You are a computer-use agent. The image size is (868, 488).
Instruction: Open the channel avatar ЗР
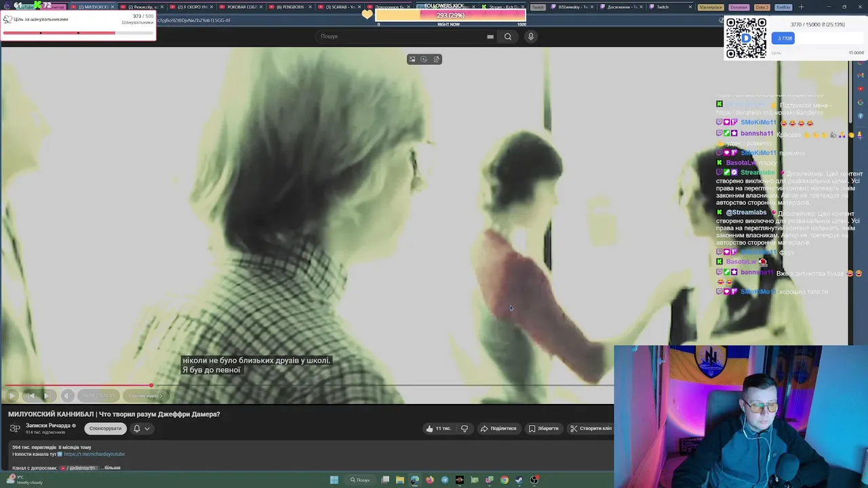tap(15, 428)
